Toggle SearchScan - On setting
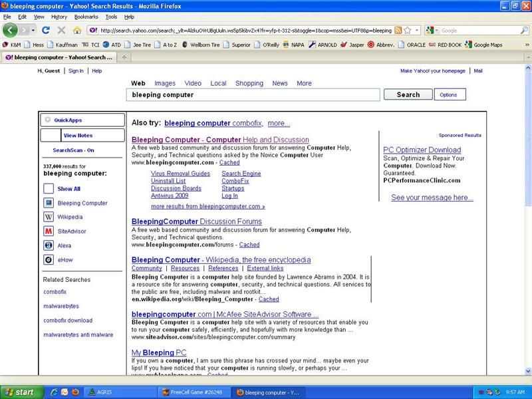The height and width of the screenshot is (399, 532). point(73,150)
